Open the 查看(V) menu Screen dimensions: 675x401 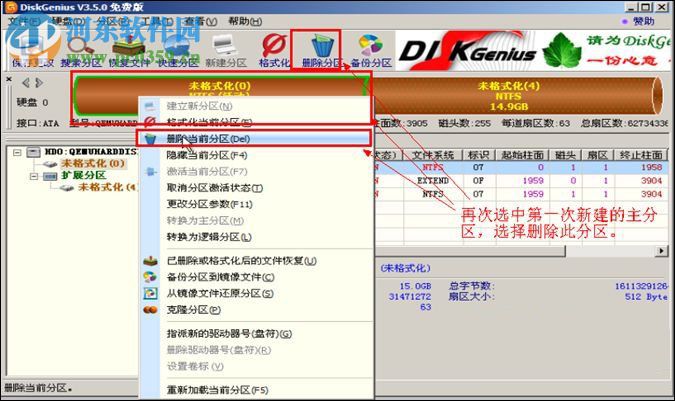tap(201, 21)
